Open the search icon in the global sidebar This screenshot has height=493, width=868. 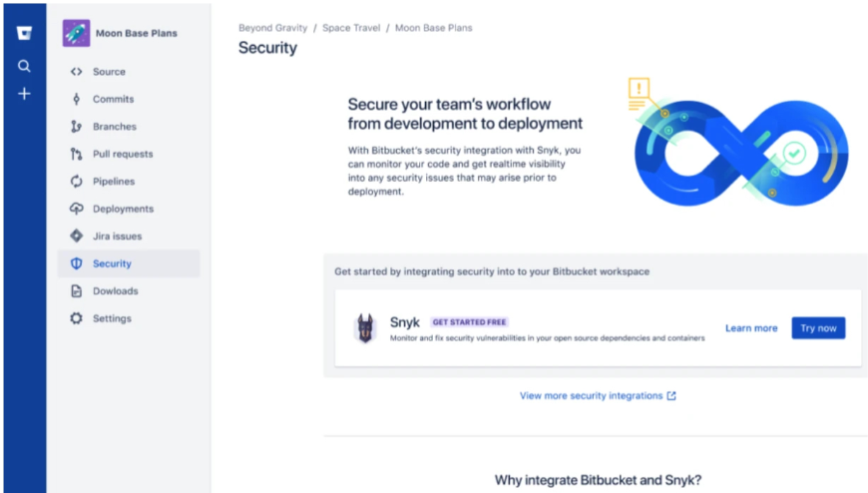24,66
